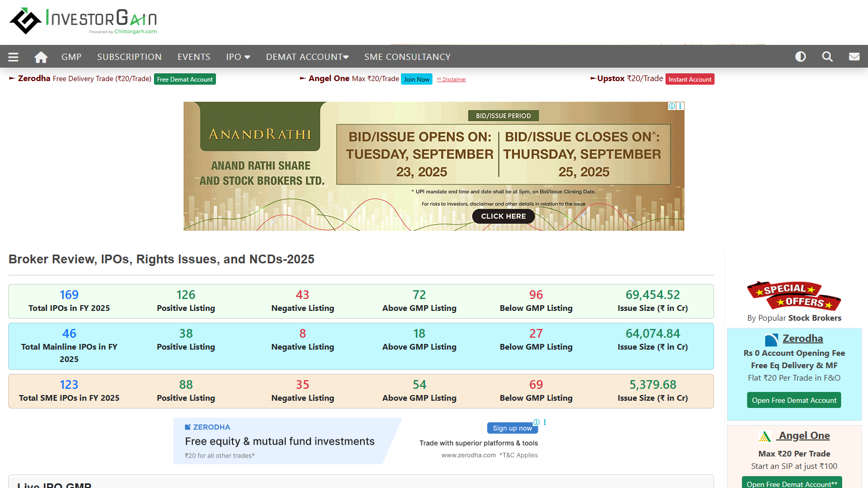
Task: Expand the Demat Account dropdown
Action: (307, 57)
